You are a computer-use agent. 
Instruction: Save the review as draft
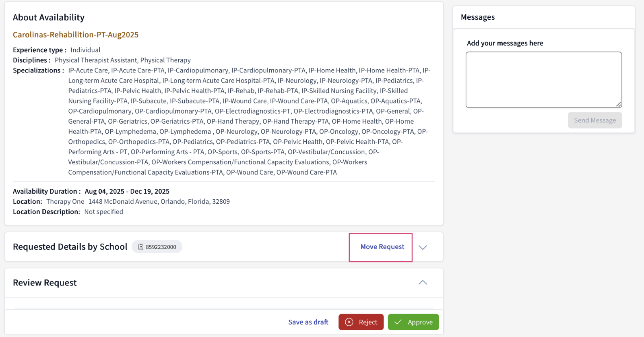coord(308,322)
